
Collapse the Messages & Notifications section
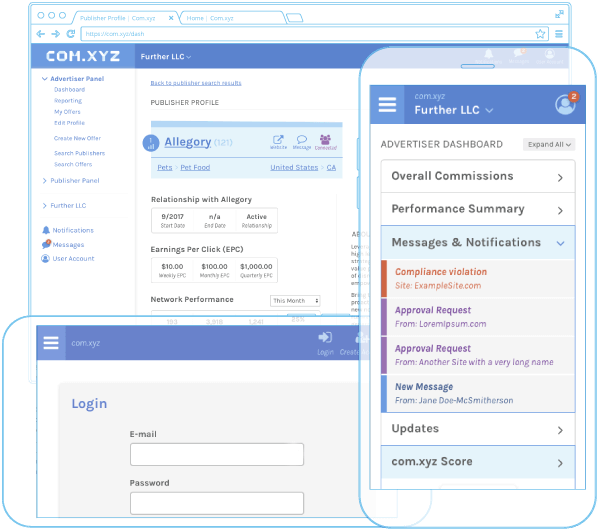(x=478, y=243)
